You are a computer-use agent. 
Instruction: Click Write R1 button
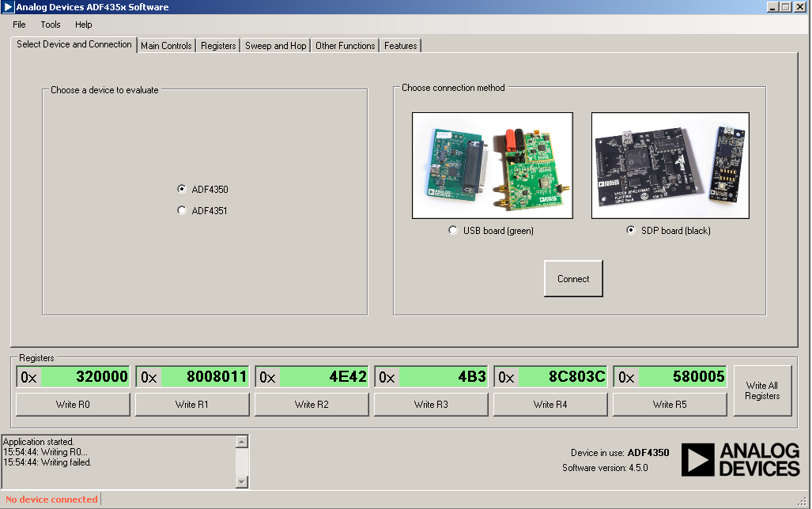coord(192,405)
